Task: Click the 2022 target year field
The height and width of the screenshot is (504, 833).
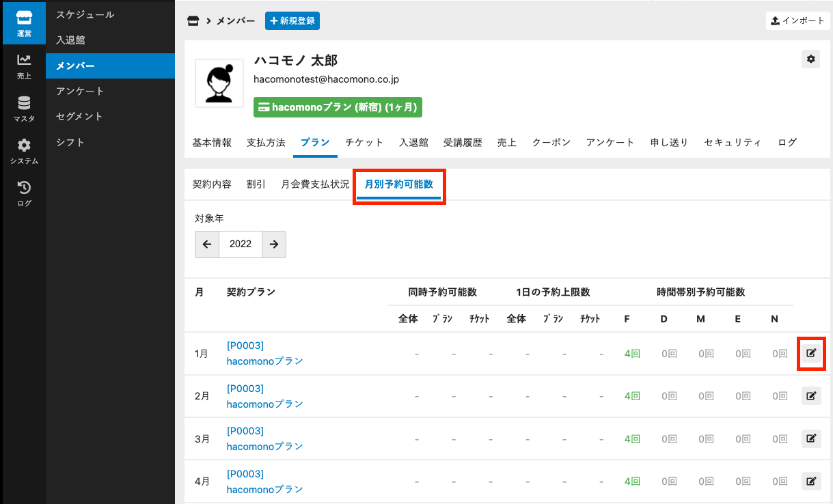Action: click(x=241, y=244)
